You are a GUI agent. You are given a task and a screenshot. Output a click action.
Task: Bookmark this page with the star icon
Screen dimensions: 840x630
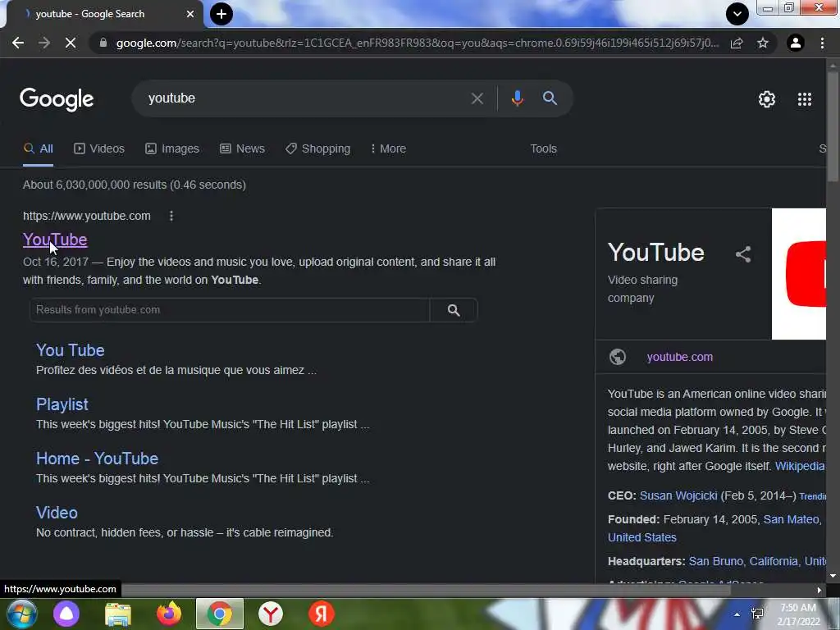(x=763, y=43)
